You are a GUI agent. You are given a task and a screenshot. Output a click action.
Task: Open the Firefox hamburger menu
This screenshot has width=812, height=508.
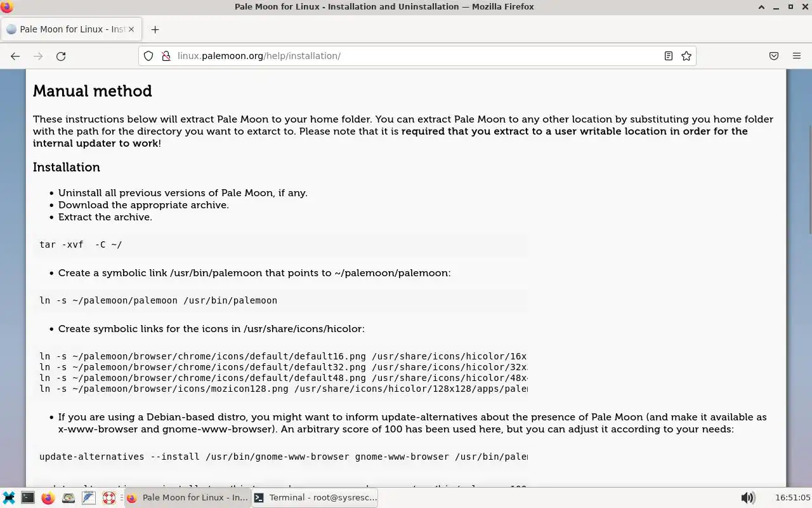tap(797, 56)
